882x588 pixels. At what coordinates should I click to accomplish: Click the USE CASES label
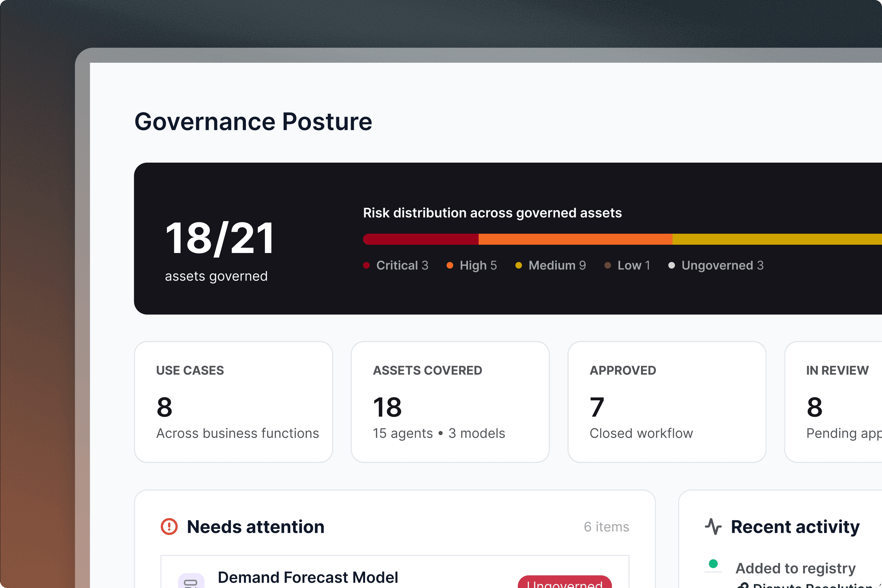coord(190,371)
